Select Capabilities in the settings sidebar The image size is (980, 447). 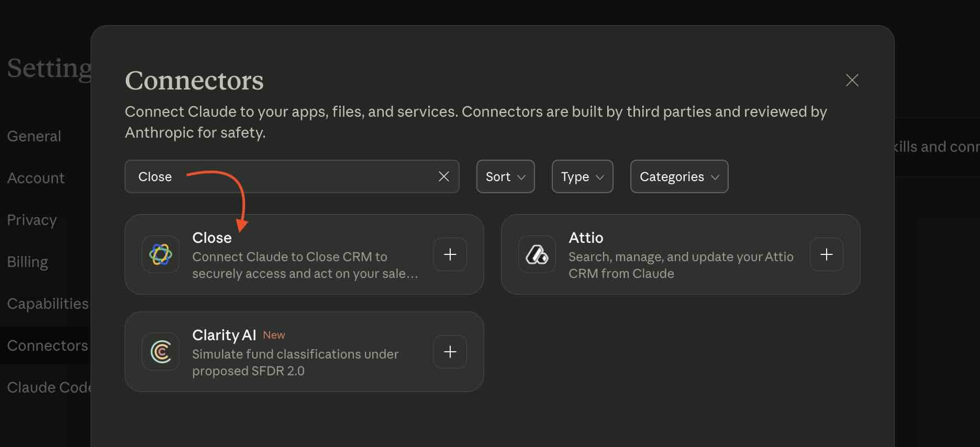click(x=47, y=304)
